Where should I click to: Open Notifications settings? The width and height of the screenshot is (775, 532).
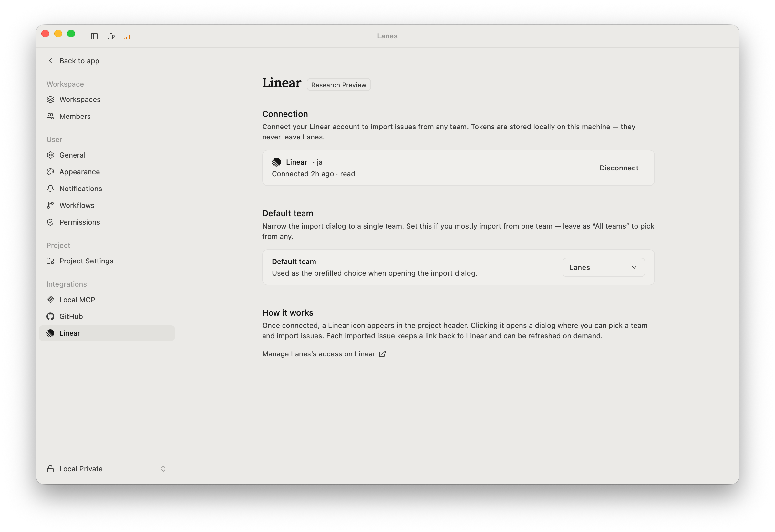(x=107, y=189)
